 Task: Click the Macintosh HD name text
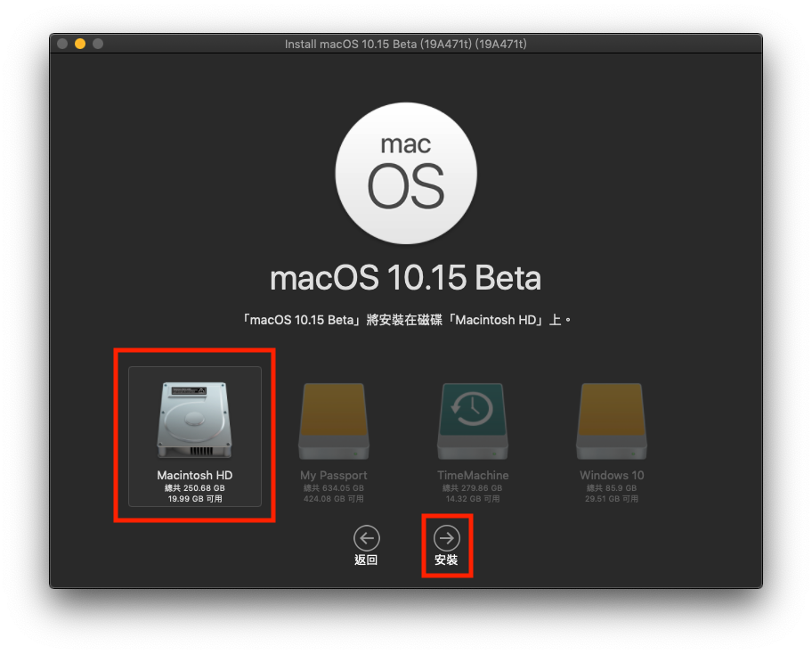coord(195,475)
